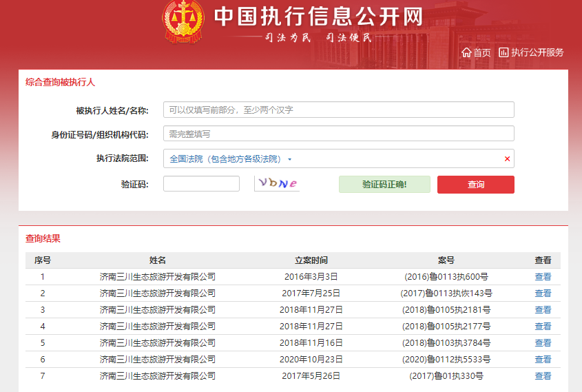View details of case (2020)鲁0112执5533号

coord(543,360)
